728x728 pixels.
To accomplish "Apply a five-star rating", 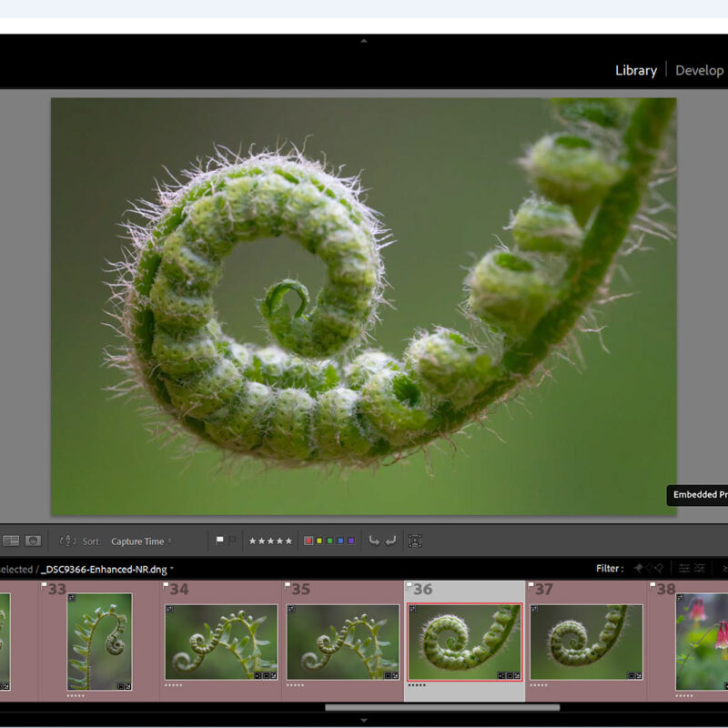I will (x=288, y=540).
